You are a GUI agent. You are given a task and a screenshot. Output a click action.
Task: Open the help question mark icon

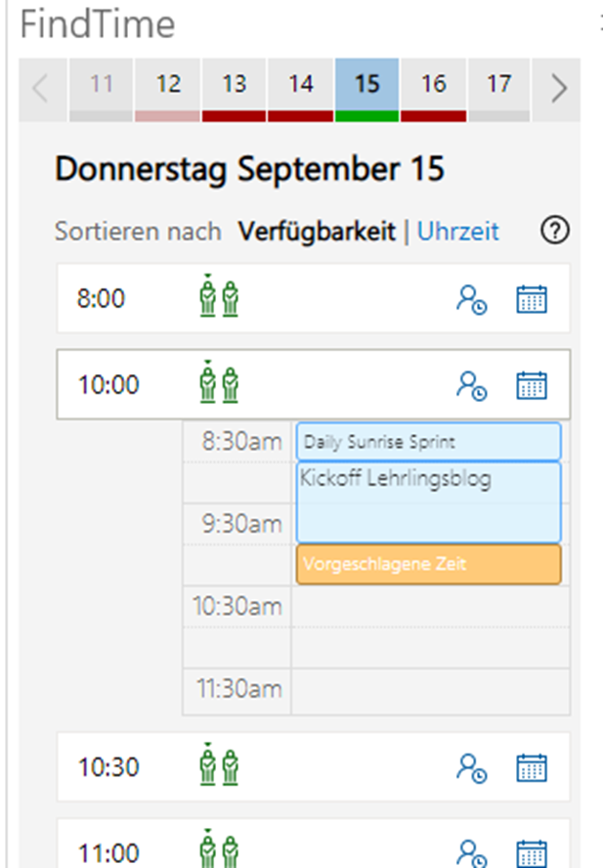tap(555, 231)
